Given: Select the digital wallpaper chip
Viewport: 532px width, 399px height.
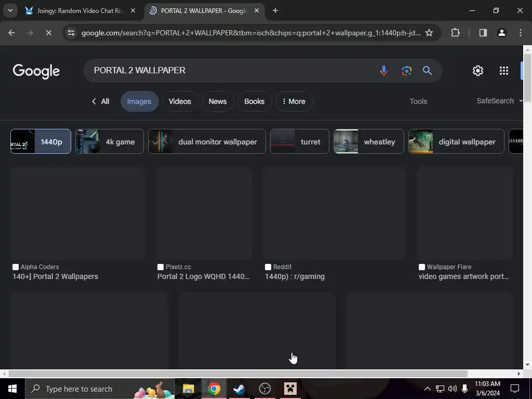Looking at the screenshot, I should point(456,141).
